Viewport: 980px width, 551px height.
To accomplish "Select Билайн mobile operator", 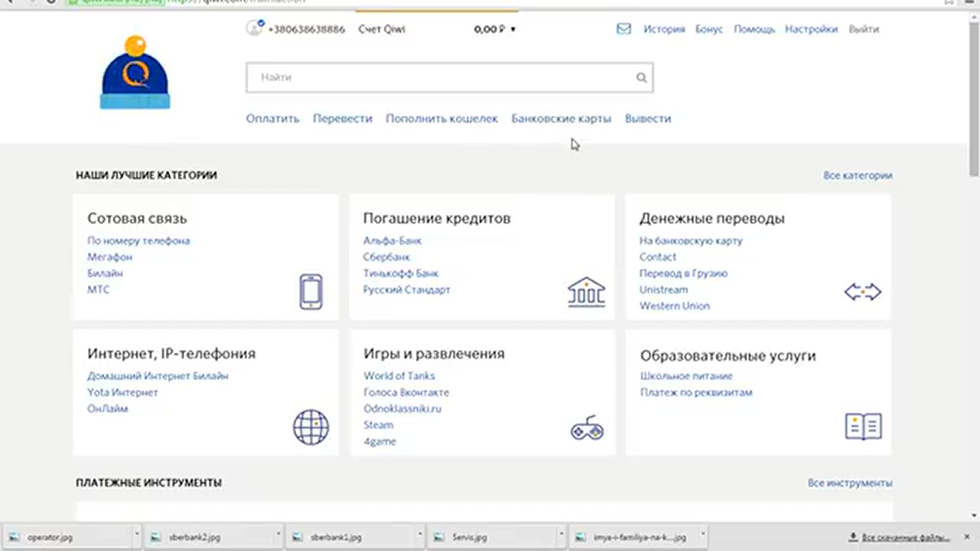I will (105, 273).
